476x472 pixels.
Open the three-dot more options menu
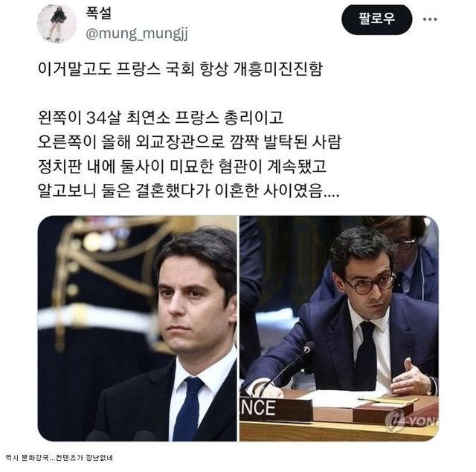click(x=430, y=19)
